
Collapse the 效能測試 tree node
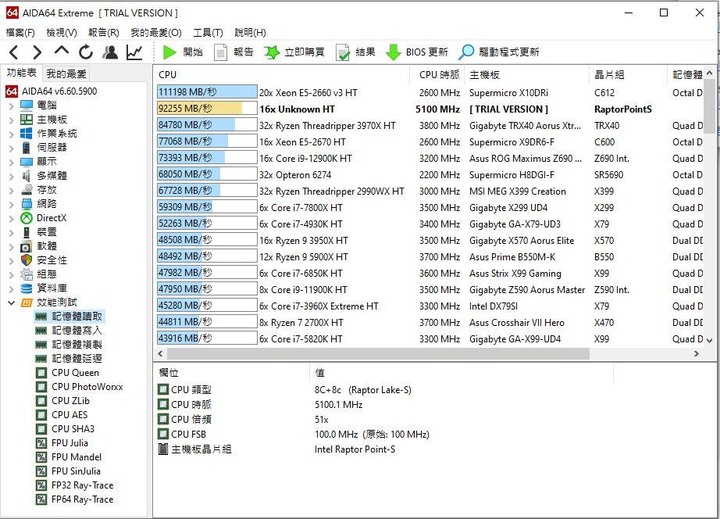[x=11, y=303]
